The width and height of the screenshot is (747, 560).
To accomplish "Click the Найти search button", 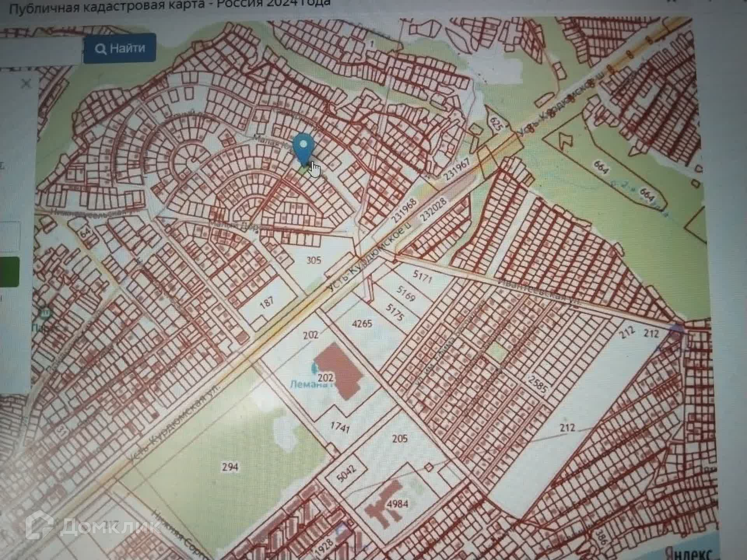I will tap(120, 49).
